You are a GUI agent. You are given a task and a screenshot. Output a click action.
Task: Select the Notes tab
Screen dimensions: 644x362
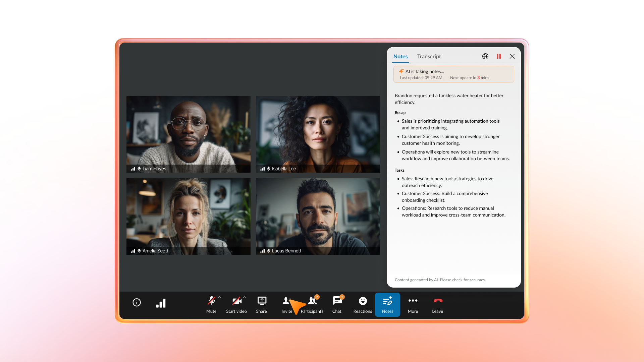(400, 56)
